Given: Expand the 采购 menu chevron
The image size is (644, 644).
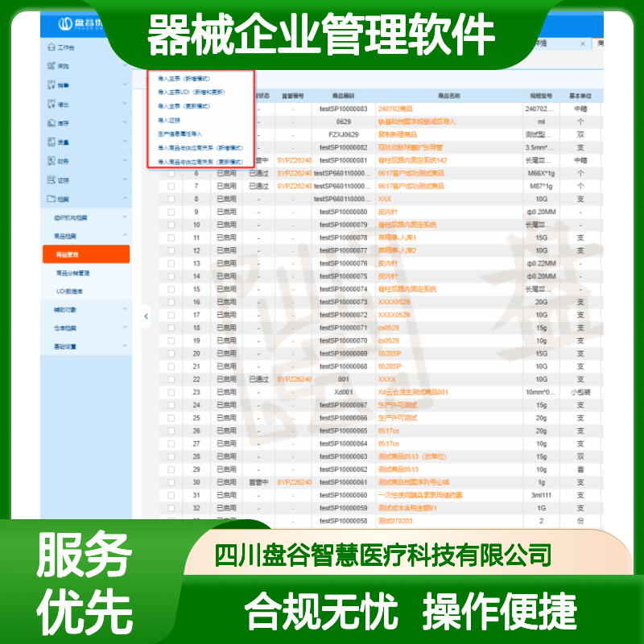Looking at the screenshot, I should click(125, 65).
